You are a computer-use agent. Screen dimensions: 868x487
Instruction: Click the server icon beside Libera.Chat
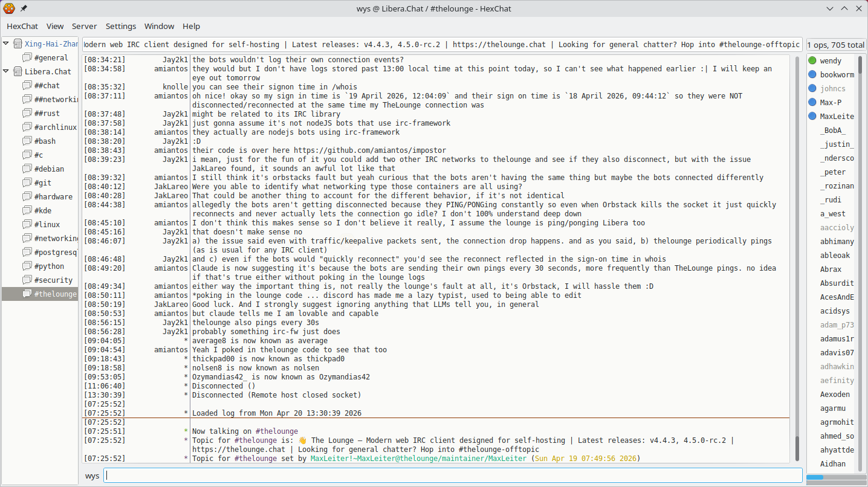18,71
